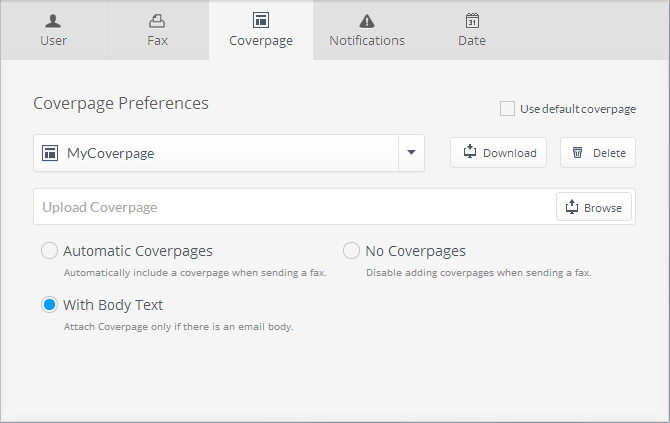670x423 pixels.
Task: Open the MyCoverpage selection box
Action: tap(229, 153)
